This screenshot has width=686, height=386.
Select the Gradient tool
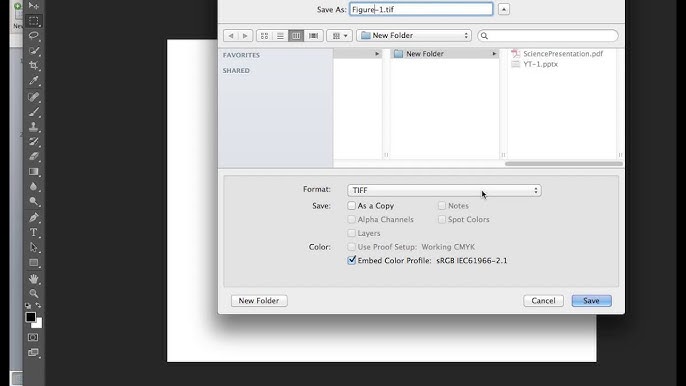click(34, 172)
